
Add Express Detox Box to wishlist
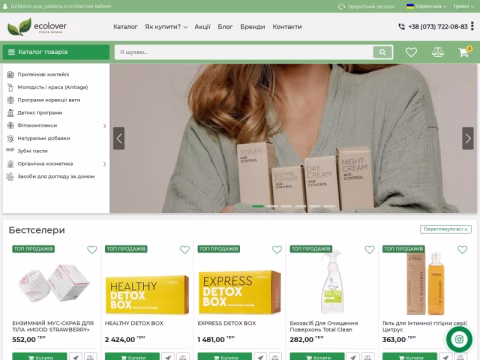pos(277,250)
